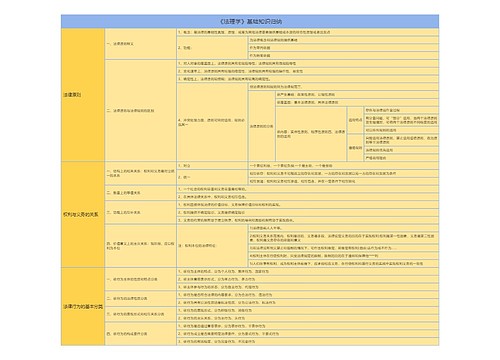Click the 一、结构上的相关关系 subtopic cell
The height and width of the screenshot is (360, 500).
click(141, 173)
